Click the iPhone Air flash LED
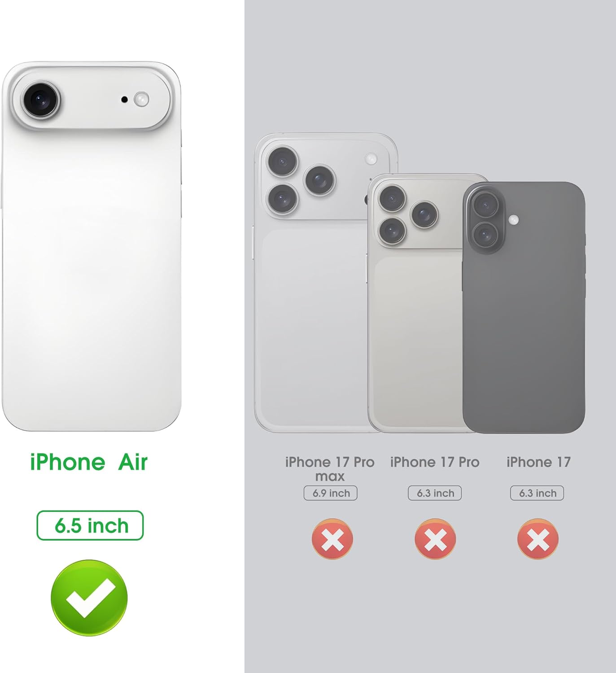This screenshot has height=673, width=616. pos(142,99)
